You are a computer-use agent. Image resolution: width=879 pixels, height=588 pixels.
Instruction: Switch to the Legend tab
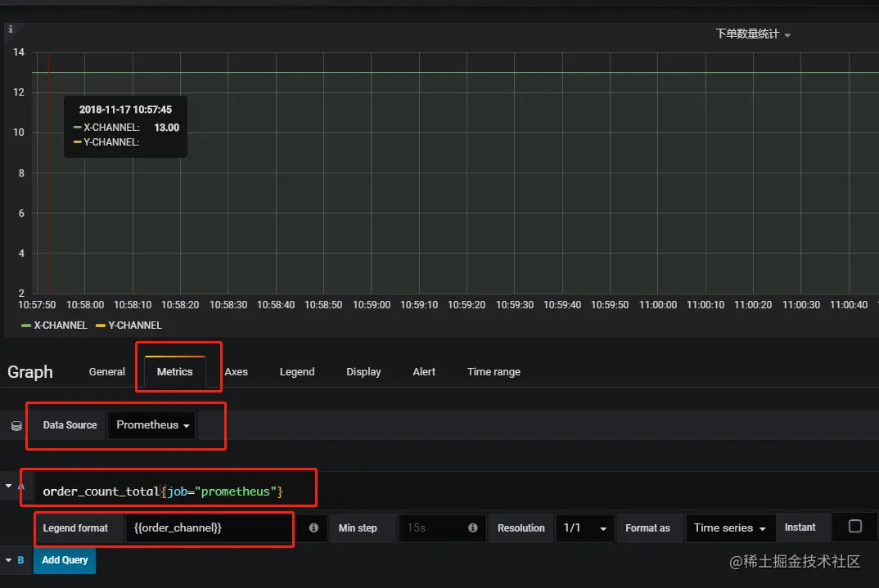click(297, 372)
